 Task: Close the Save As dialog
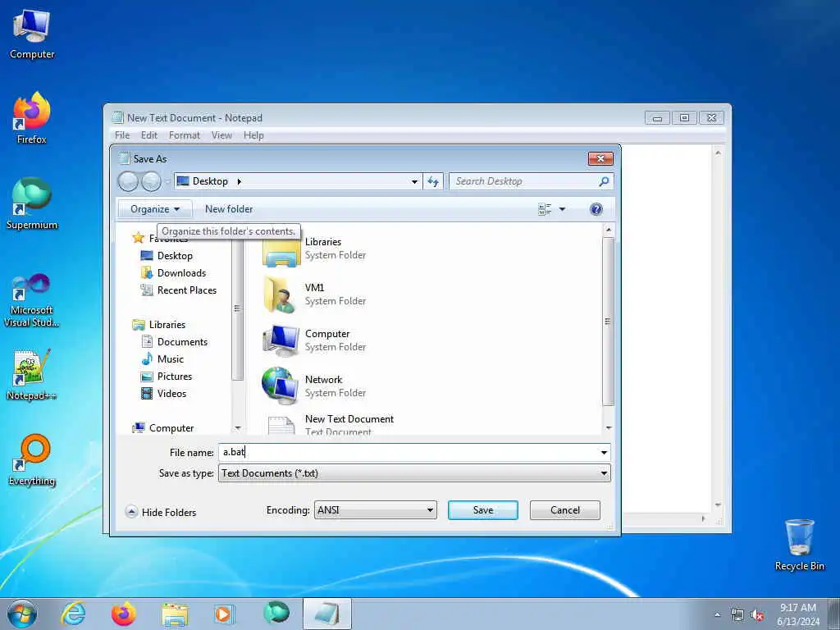(600, 158)
